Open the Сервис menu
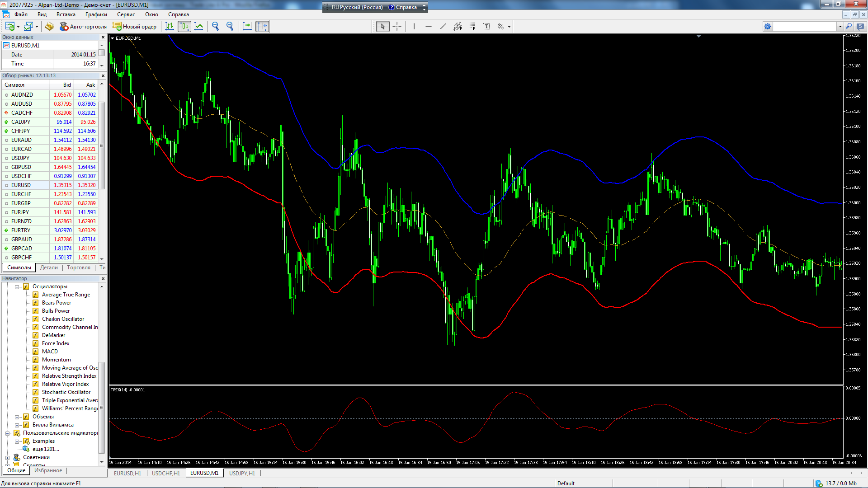The image size is (868, 488). pyautogui.click(x=126, y=14)
